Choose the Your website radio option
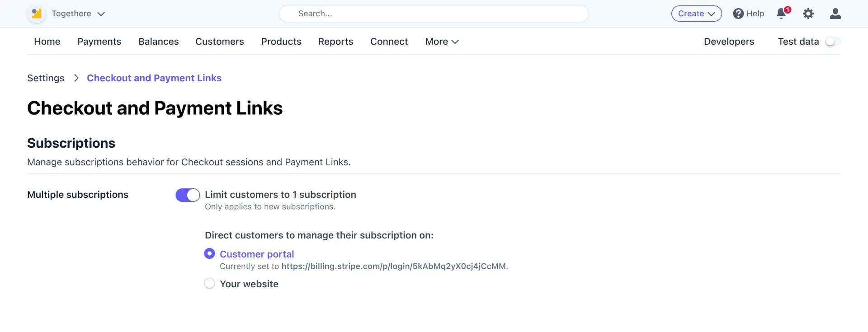Viewport: 868px width, 332px height. click(x=209, y=284)
